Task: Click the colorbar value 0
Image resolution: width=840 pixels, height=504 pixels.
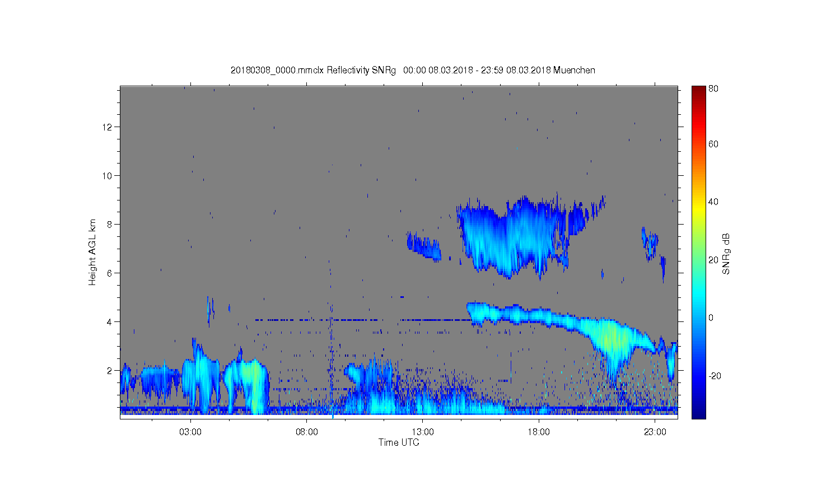Action: [x=711, y=318]
